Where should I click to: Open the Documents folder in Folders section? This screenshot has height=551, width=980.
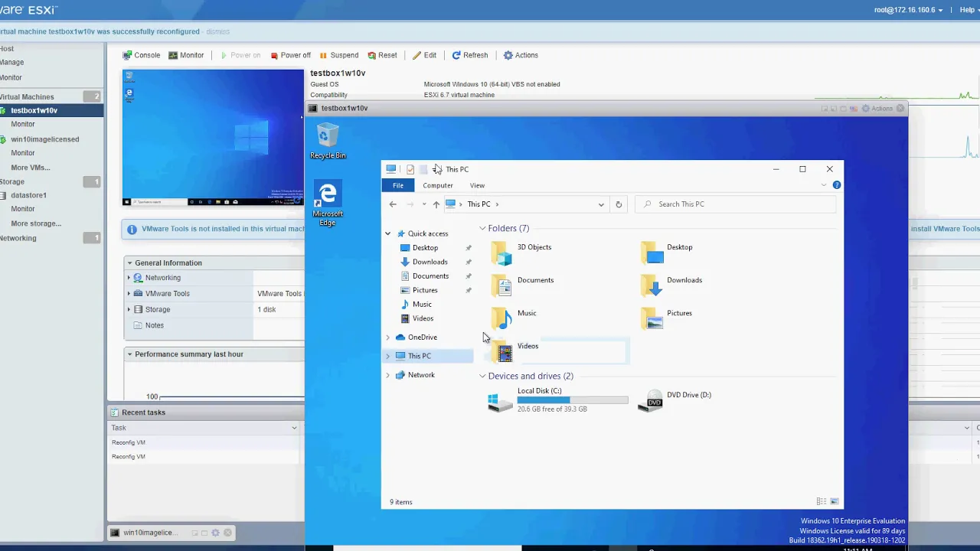522,286
